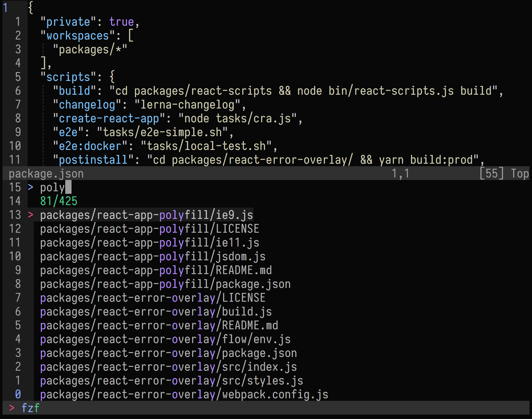The image size is (532, 419).
Task: Click the fzf query input 'poly'
Action: pos(52,188)
